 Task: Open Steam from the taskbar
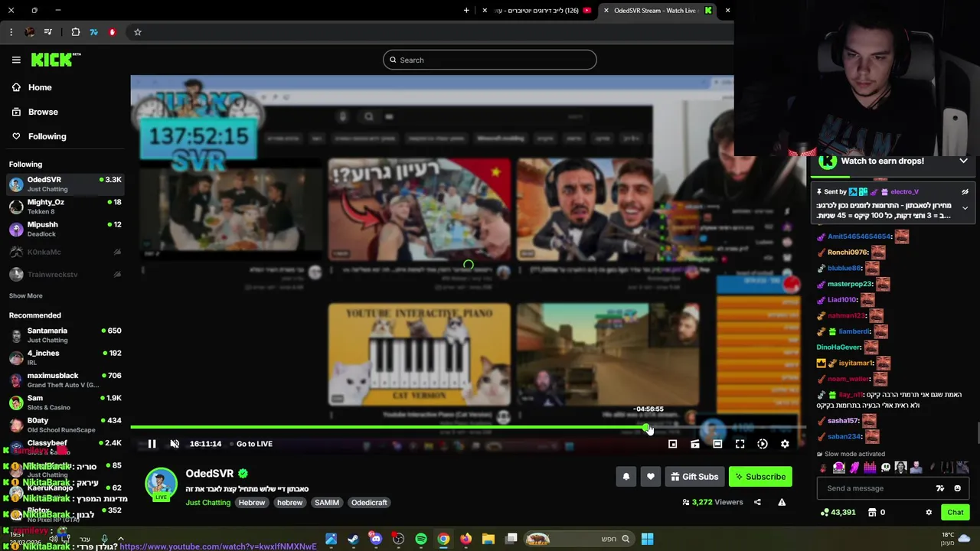coord(353,539)
